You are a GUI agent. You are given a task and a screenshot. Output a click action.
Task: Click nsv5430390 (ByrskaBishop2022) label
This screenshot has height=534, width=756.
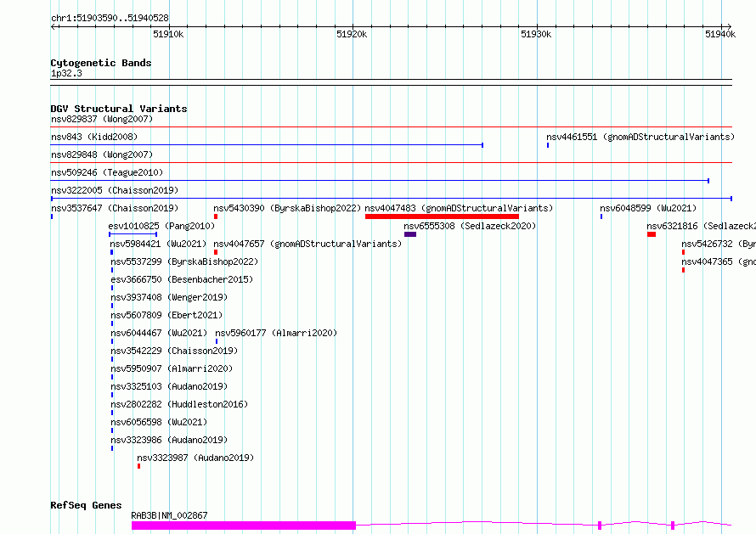pyautogui.click(x=287, y=208)
